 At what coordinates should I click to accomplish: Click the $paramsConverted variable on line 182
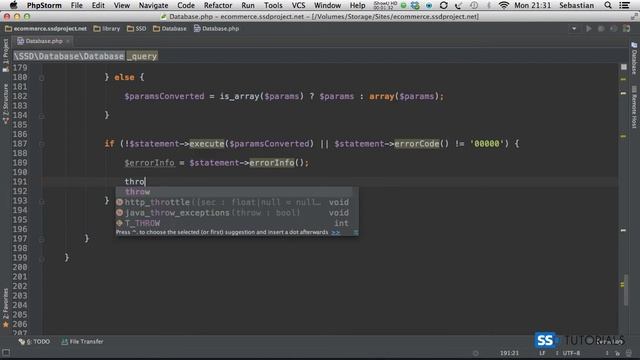click(x=164, y=96)
